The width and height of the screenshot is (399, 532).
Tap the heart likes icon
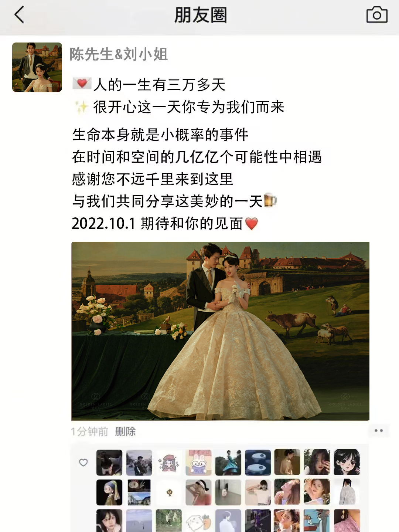pyautogui.click(x=83, y=462)
